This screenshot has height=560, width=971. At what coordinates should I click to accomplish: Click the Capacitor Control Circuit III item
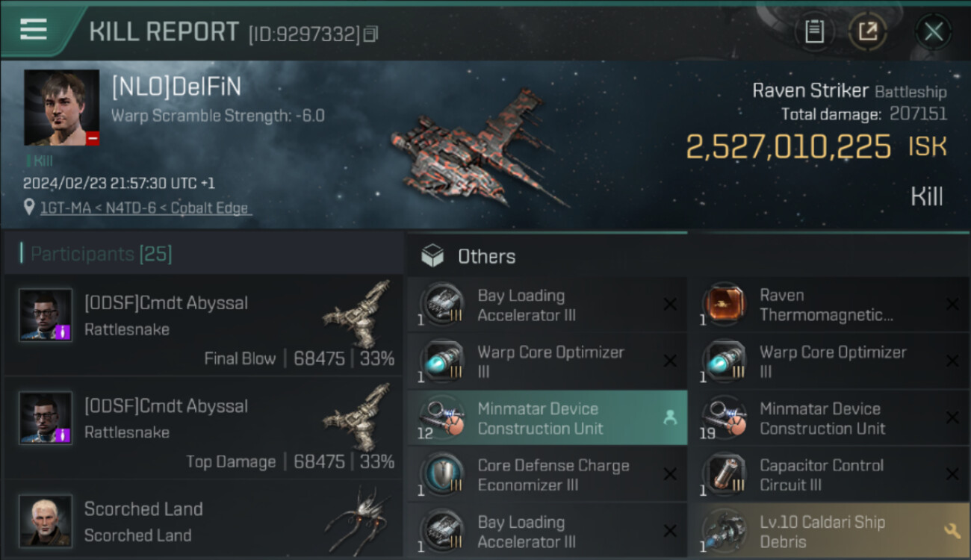[x=822, y=475]
